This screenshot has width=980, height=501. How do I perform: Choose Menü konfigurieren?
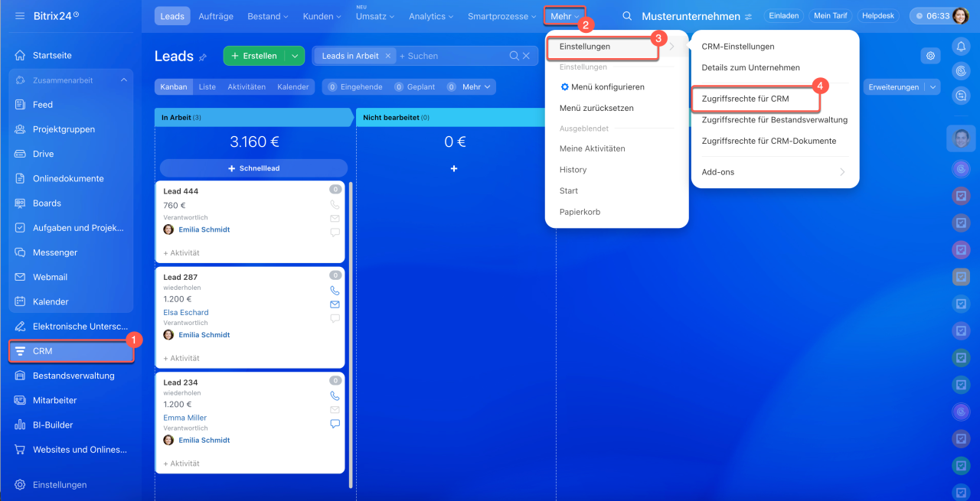point(602,87)
